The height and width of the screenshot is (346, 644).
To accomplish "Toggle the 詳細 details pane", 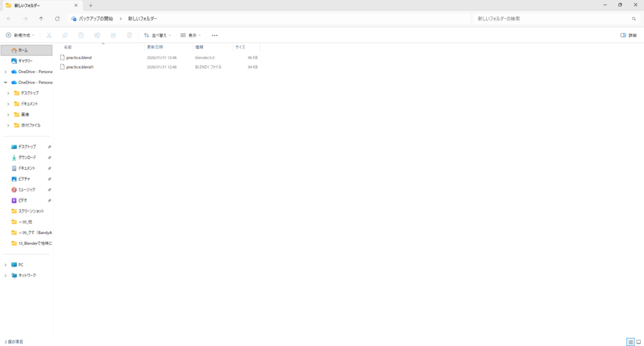I will coord(628,35).
